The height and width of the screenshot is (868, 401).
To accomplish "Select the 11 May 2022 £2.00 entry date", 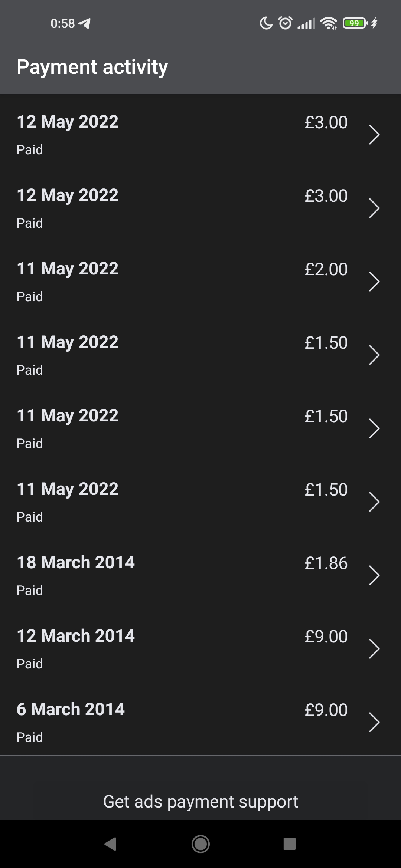I will click(x=68, y=269).
